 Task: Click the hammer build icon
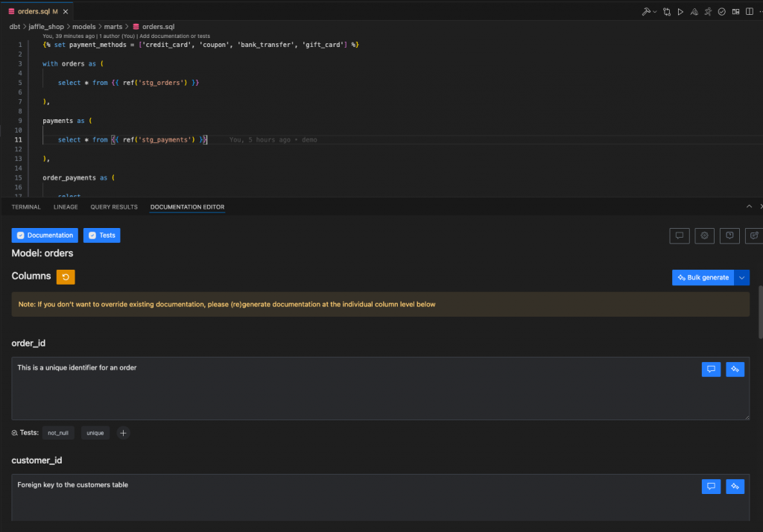646,12
